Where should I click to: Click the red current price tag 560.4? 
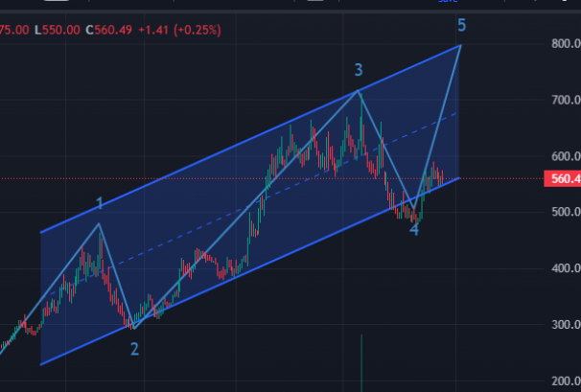tap(562, 179)
